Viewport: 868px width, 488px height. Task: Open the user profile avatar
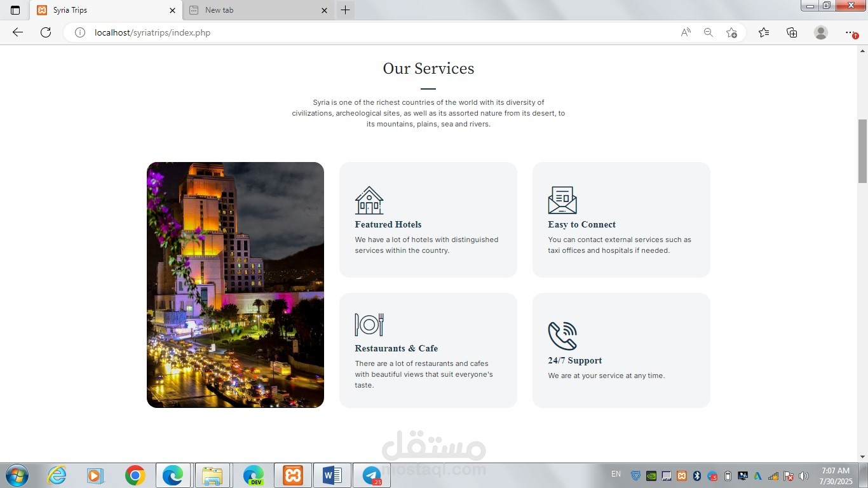[x=821, y=32]
